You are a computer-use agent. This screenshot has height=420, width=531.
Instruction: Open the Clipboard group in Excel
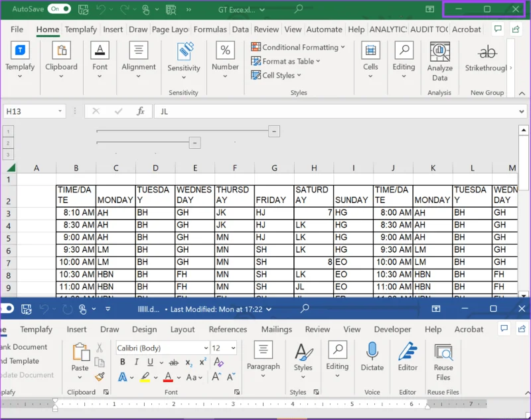point(61,60)
